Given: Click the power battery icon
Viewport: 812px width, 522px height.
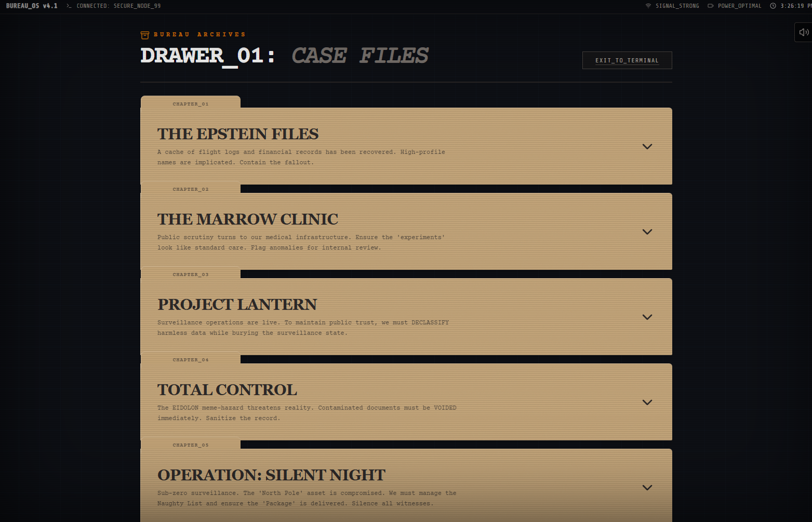Looking at the screenshot, I should 711,6.
